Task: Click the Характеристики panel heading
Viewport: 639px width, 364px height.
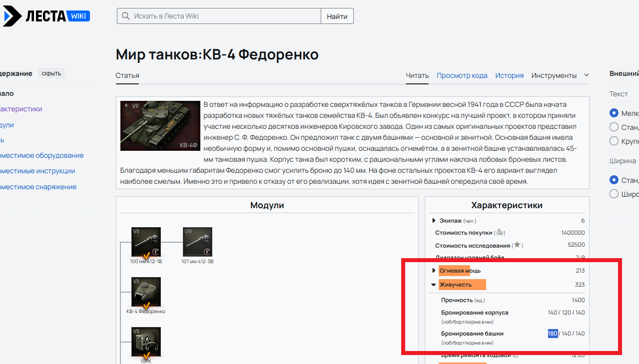Action: (x=507, y=205)
